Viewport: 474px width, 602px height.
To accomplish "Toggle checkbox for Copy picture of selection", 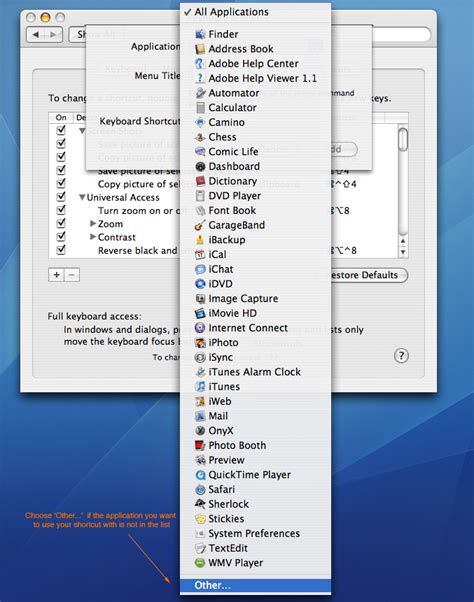I will pyautogui.click(x=61, y=183).
